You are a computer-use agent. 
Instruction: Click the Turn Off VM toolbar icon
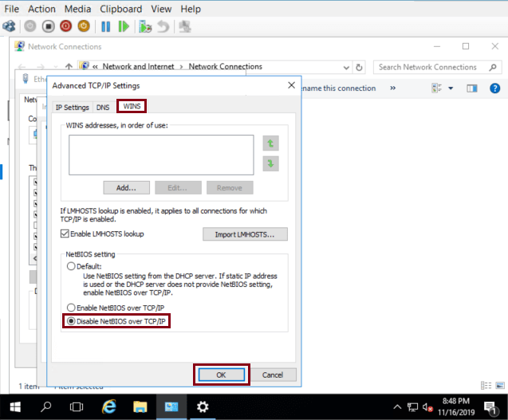(x=49, y=26)
